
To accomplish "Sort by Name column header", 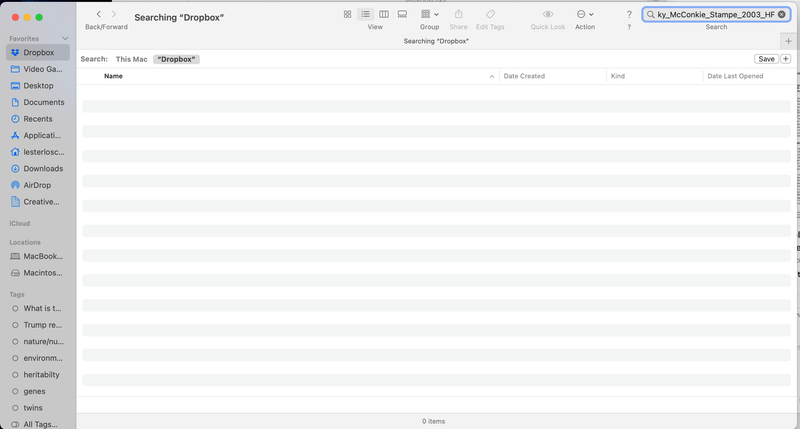I will [x=114, y=76].
